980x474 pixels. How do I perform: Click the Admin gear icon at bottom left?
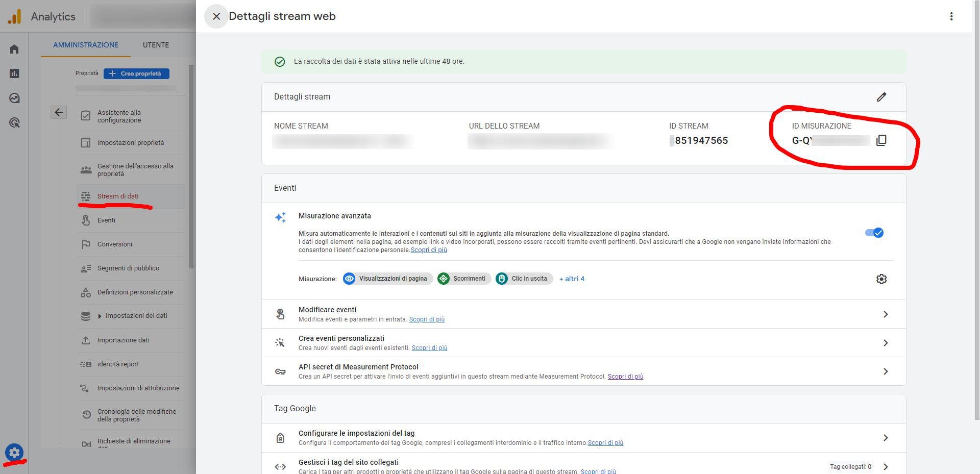14,452
